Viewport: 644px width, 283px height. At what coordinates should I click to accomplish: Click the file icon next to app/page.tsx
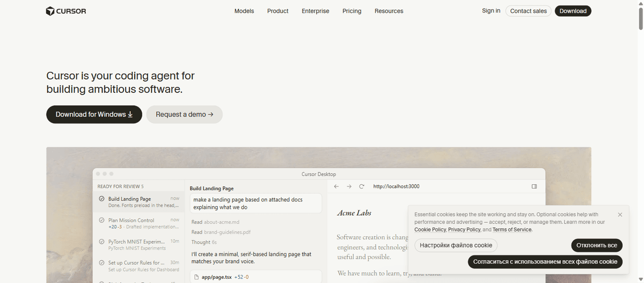click(x=196, y=277)
